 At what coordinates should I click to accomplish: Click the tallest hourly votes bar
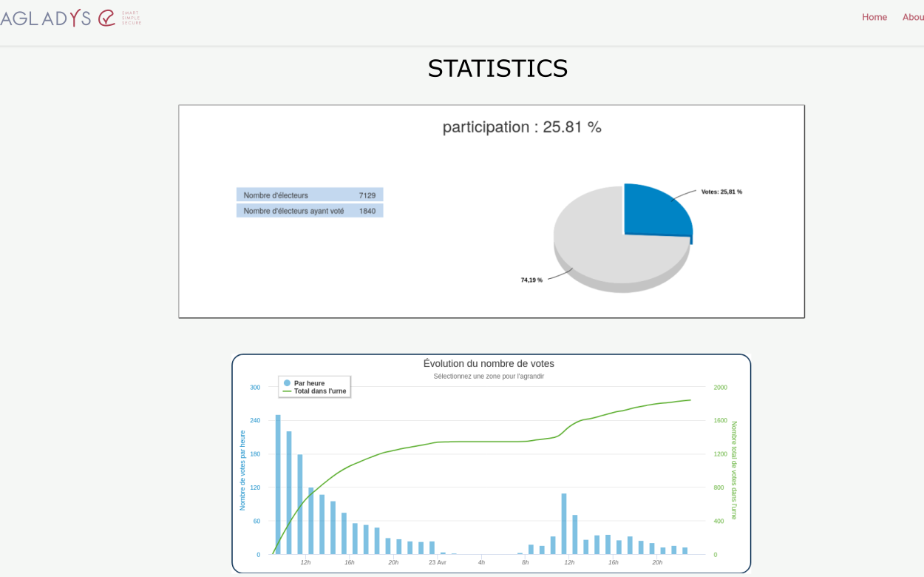coord(278,485)
